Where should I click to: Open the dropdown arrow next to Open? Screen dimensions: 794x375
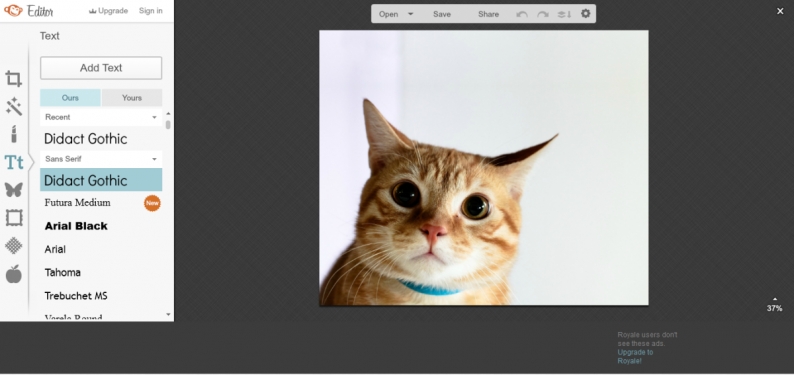tap(411, 14)
